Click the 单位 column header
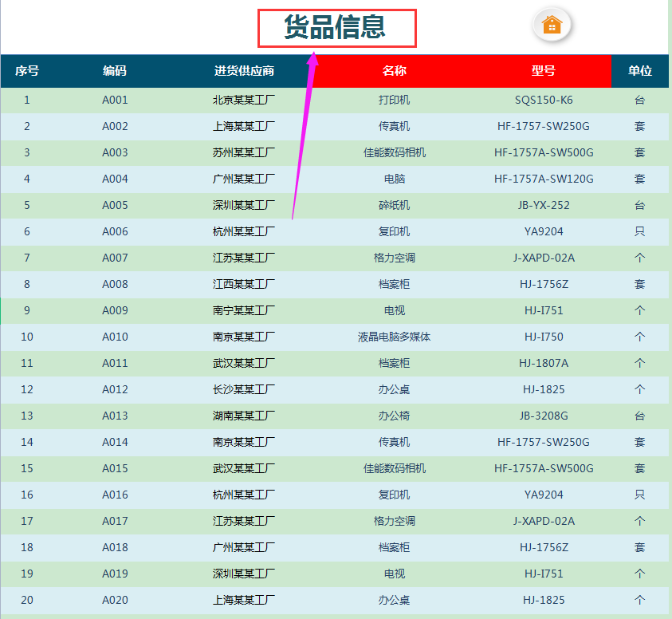Viewport: 672px width, 619px height. (x=640, y=71)
